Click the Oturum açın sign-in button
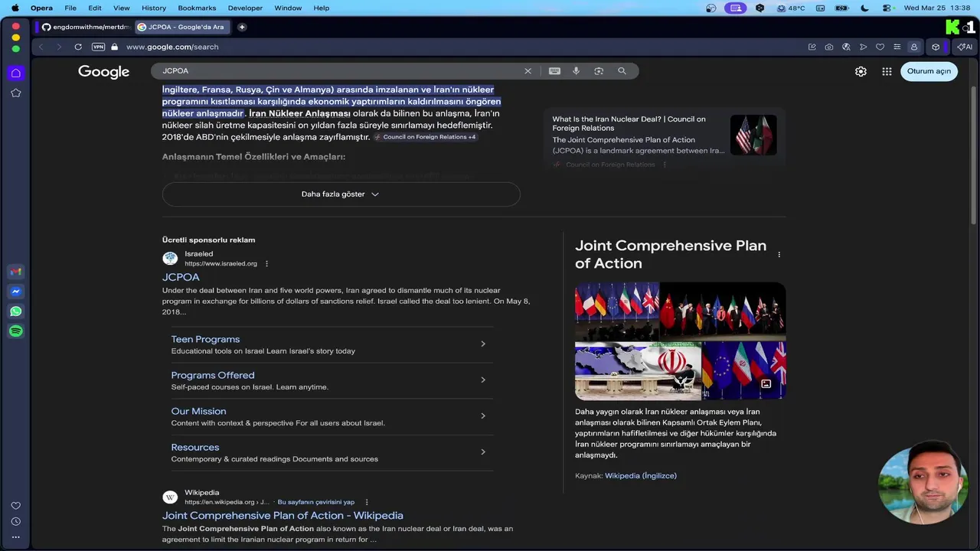 click(929, 71)
